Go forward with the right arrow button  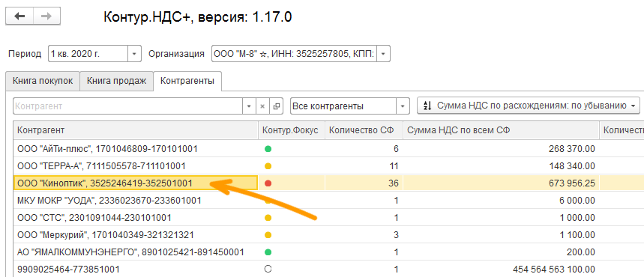[46, 16]
